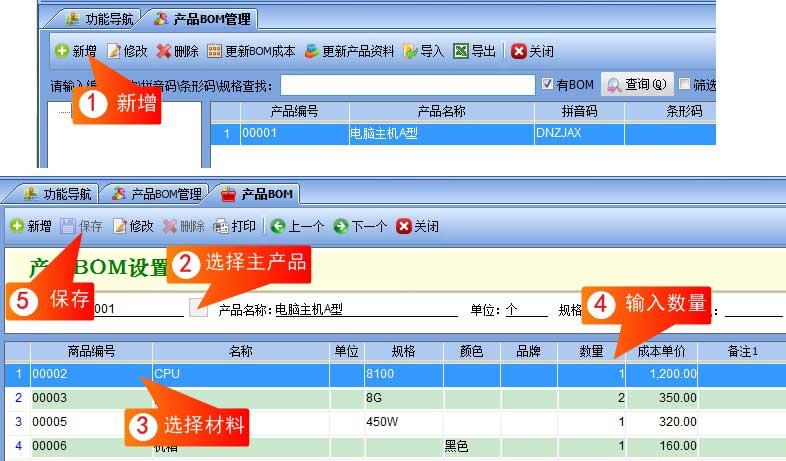The height and width of the screenshot is (461, 786).
Task: Click 备注1 column header
Action: [742, 351]
